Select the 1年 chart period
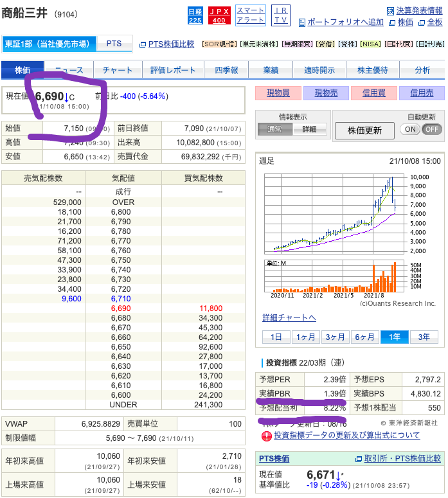The height and width of the screenshot is (498, 448). (394, 337)
